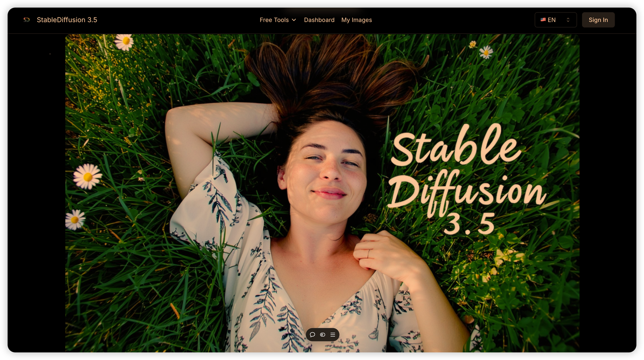Click the Stable Diffusion 3.5 hero image
644x360 pixels.
[322, 193]
